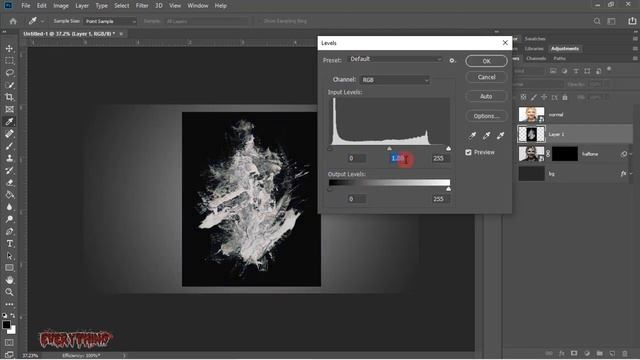The width and height of the screenshot is (640, 360).
Task: Switch to the Adjustments tab
Action: coord(565,49)
